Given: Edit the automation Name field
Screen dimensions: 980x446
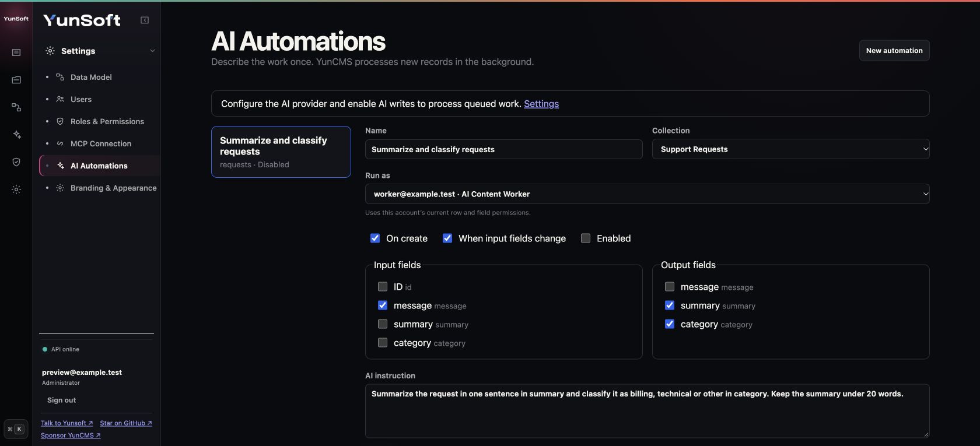Looking at the screenshot, I should pyautogui.click(x=504, y=149).
